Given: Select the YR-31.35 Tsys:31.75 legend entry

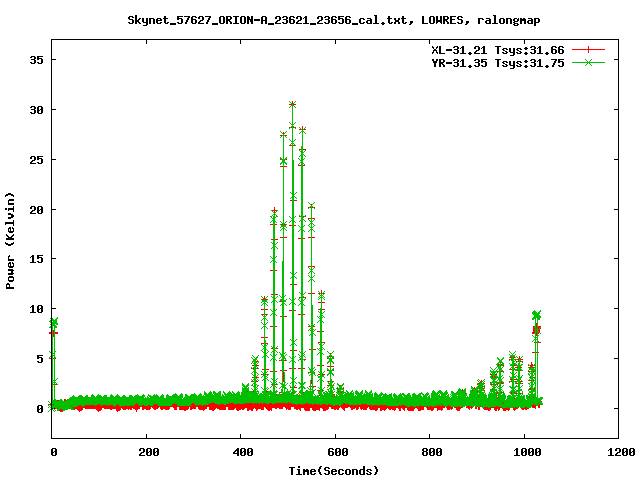Looking at the screenshot, I should (498, 63).
